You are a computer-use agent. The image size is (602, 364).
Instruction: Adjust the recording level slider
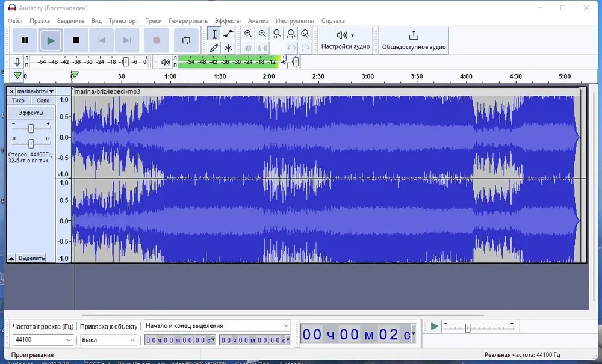126,62
